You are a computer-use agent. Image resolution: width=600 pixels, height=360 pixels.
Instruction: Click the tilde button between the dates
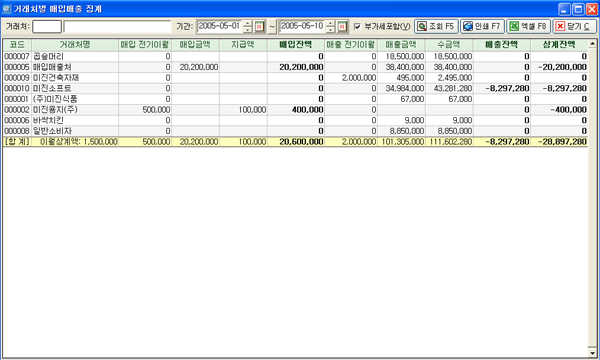tap(272, 26)
